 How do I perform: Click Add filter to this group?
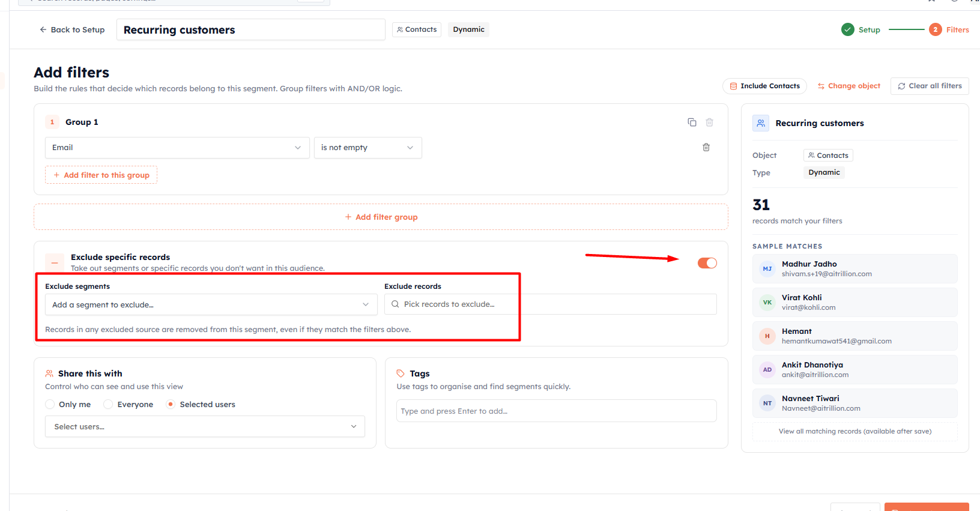point(101,175)
